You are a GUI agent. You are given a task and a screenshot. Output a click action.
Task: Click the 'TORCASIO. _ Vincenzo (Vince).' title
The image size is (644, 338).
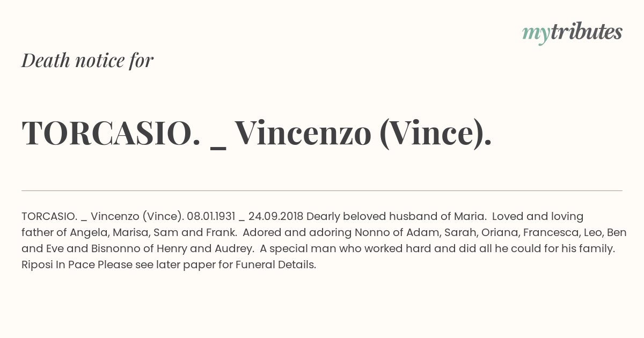tap(257, 133)
